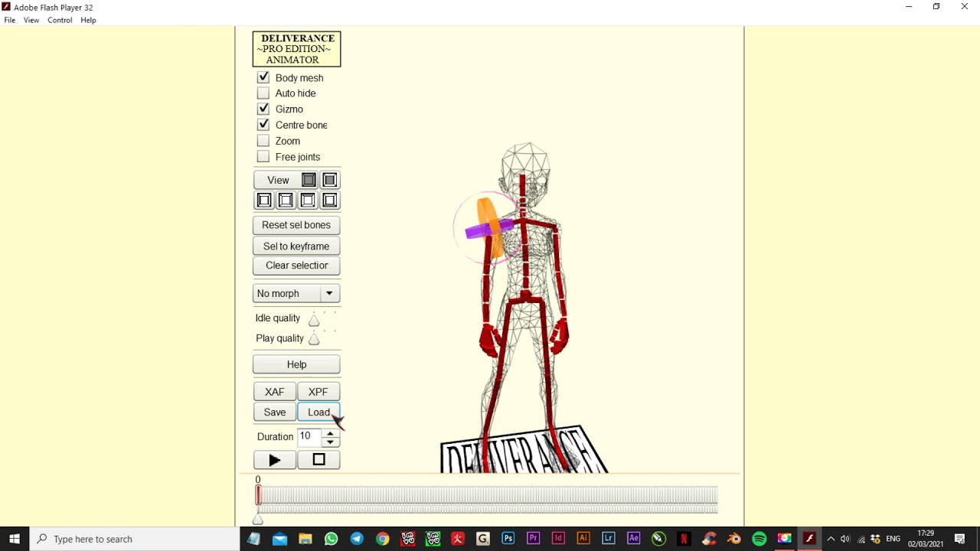Click the red timeline playhead marker

tap(258, 495)
